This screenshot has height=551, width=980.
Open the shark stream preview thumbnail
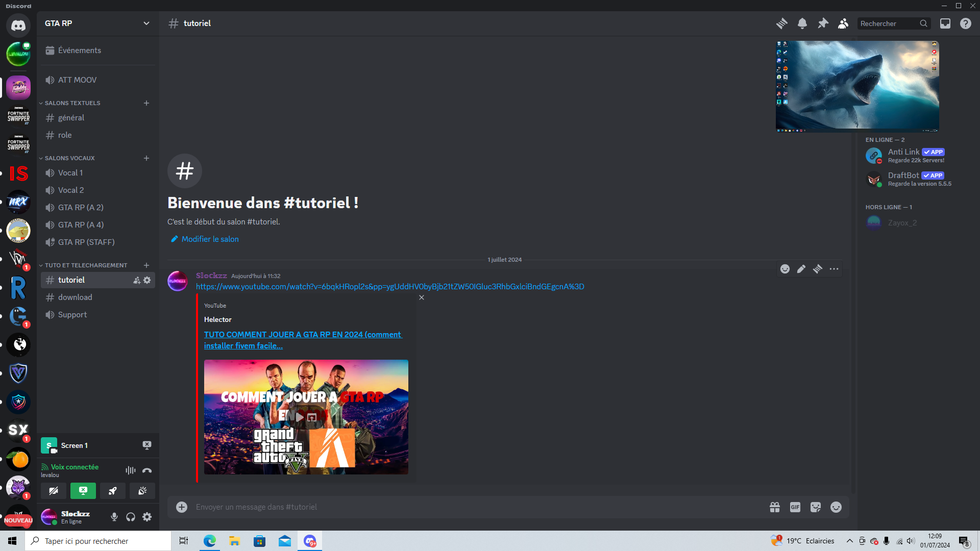857,87
